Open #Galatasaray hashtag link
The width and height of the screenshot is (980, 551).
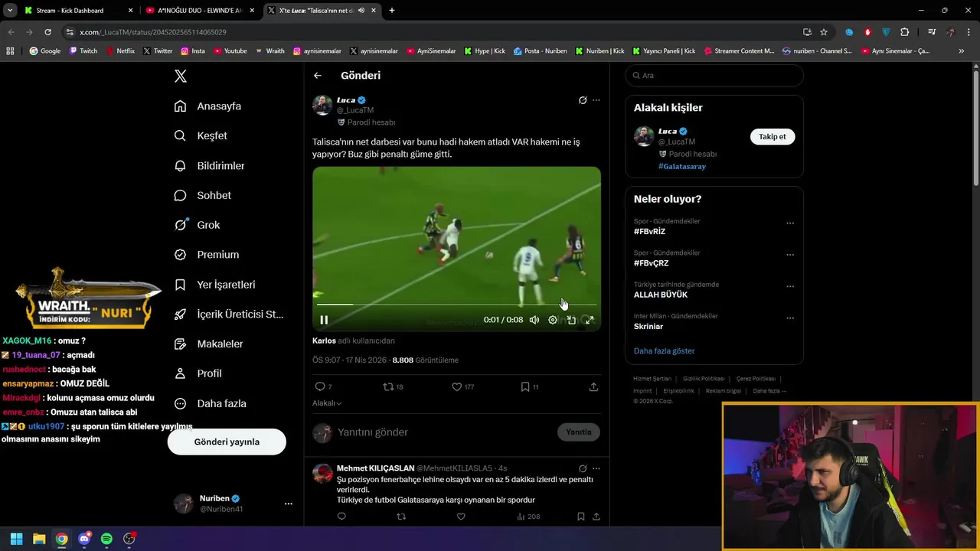click(x=682, y=166)
